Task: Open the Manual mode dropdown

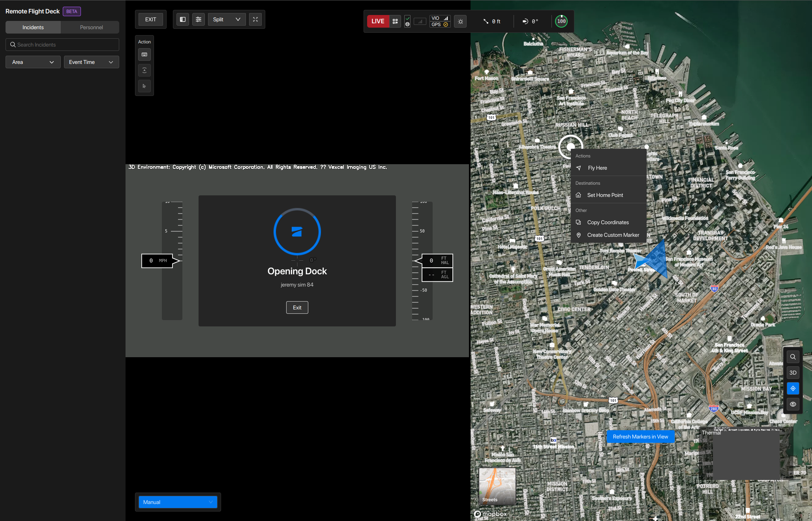Action: pyautogui.click(x=178, y=502)
